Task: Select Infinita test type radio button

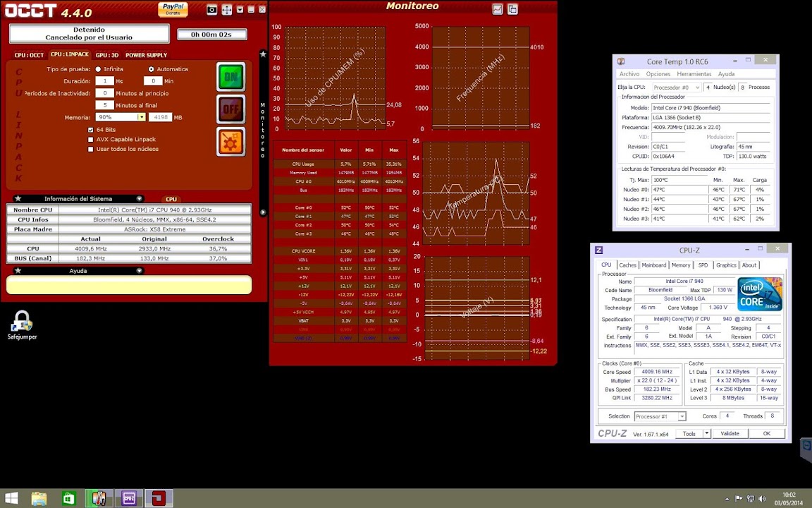Action: (x=98, y=69)
